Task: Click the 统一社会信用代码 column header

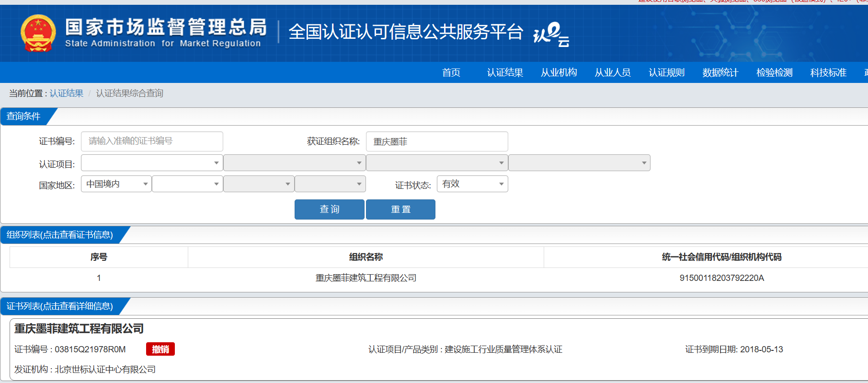Action: pyautogui.click(x=721, y=257)
